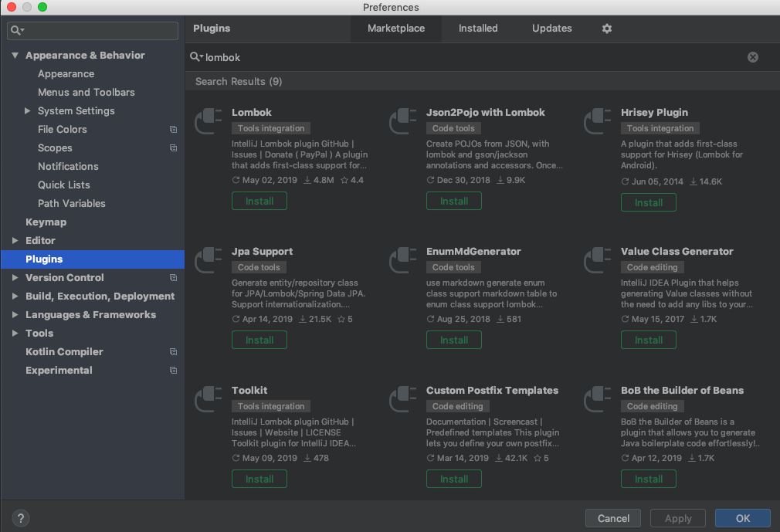Click the Toolkit plugin icon
The image size is (780, 532).
click(x=209, y=399)
